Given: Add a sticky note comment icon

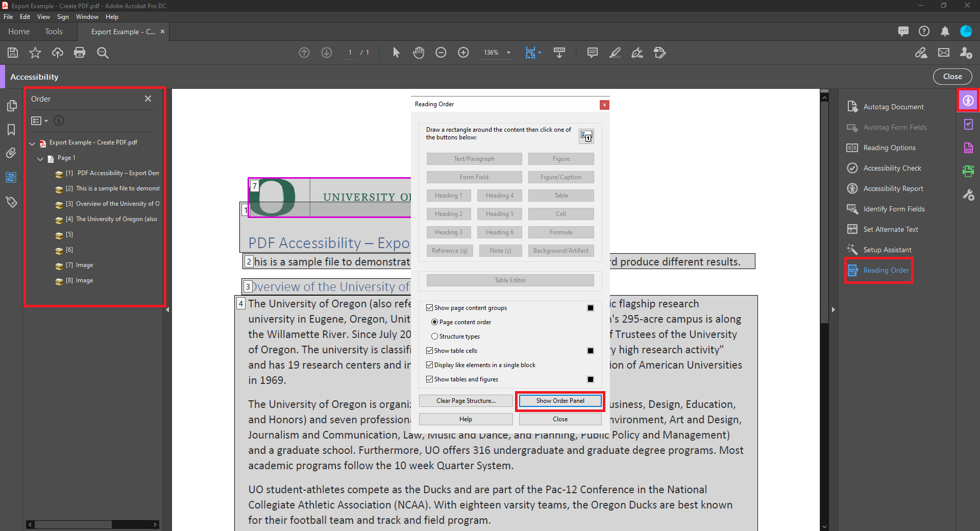Looking at the screenshot, I should tap(593, 53).
